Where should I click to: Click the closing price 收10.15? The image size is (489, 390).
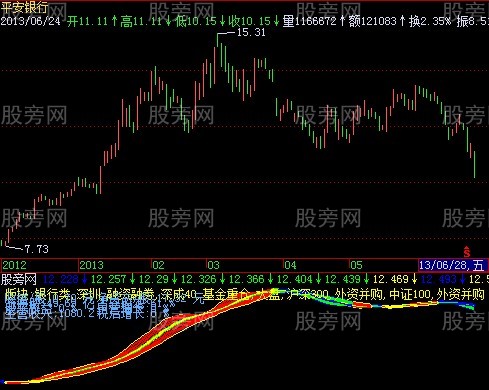click(250, 22)
